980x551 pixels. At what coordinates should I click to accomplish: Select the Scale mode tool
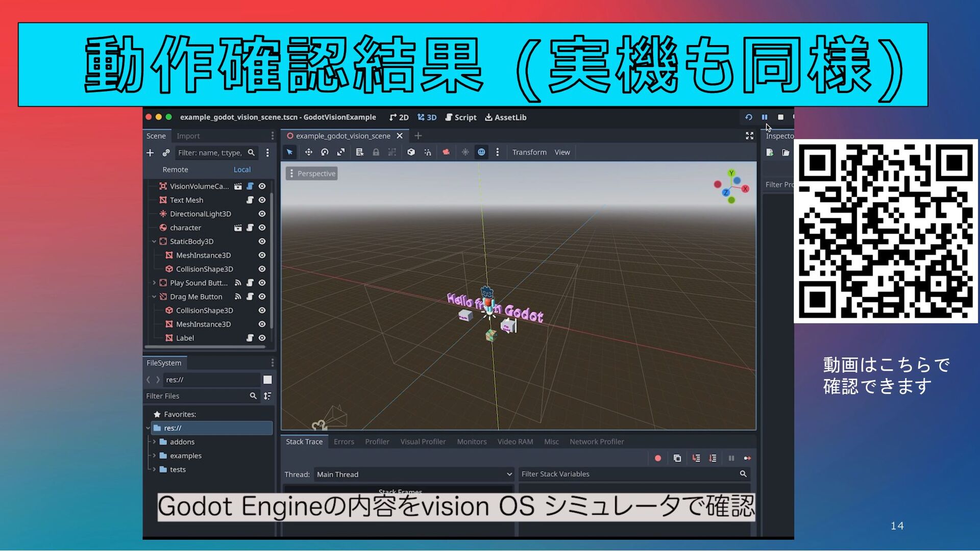click(x=341, y=152)
